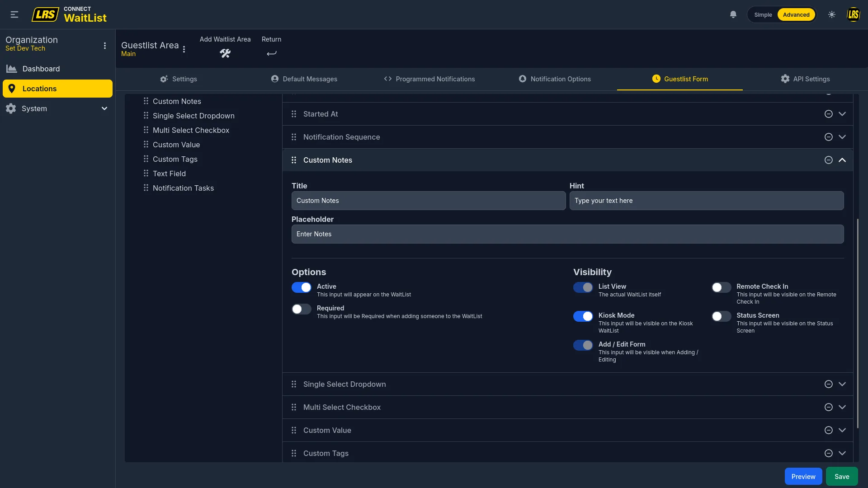Collapse the sidebar via hamburger menu icon
Image resolution: width=868 pixels, height=488 pixels.
tap(14, 14)
